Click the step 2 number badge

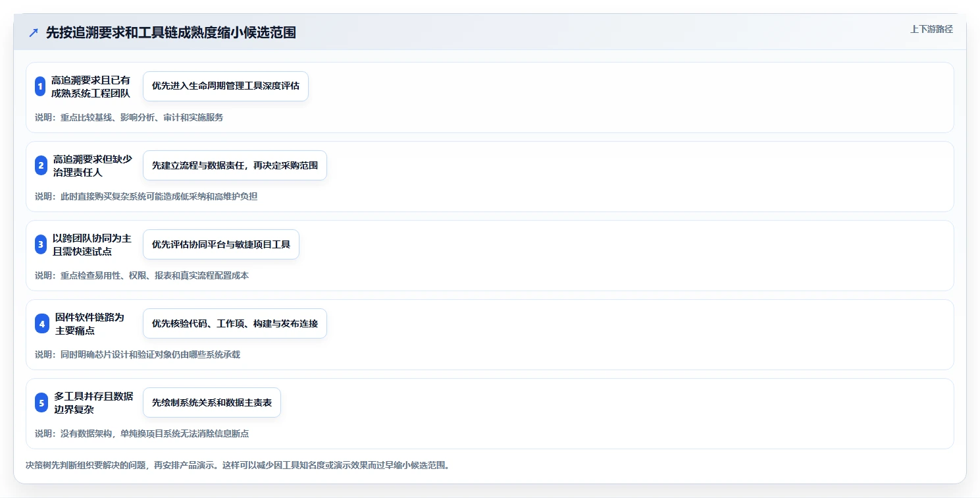coord(41,165)
